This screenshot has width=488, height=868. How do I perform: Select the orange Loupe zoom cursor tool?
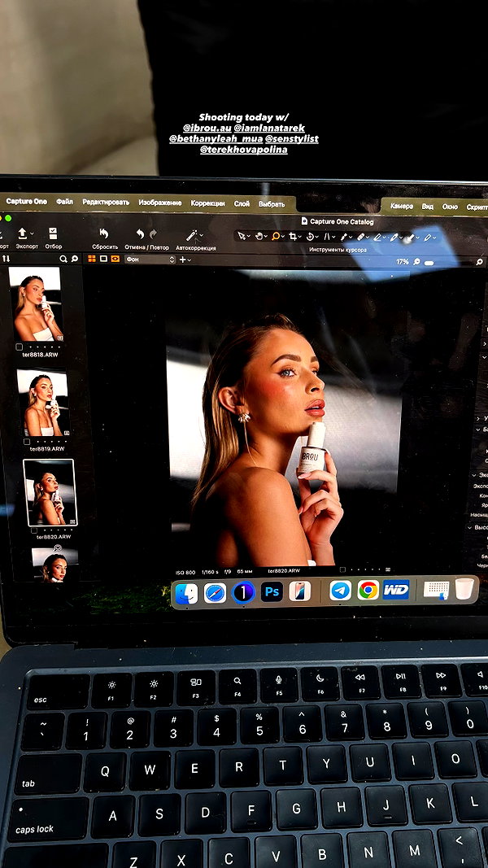click(275, 237)
